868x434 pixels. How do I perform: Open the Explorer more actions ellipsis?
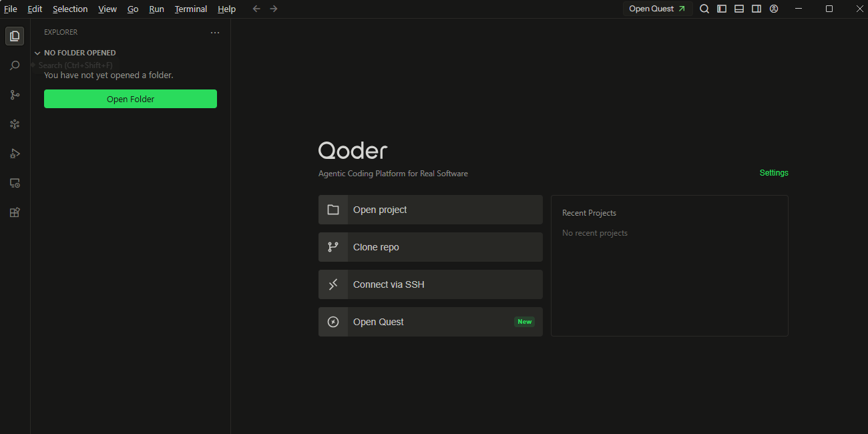coord(215,32)
